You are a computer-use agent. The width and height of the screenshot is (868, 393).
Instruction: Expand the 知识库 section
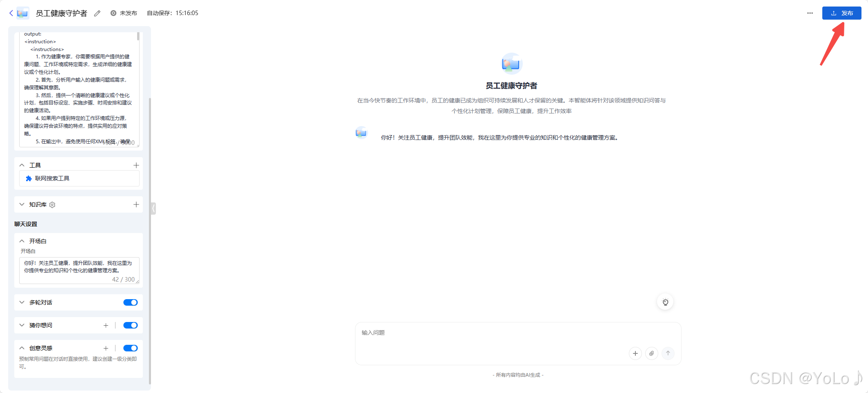point(22,204)
